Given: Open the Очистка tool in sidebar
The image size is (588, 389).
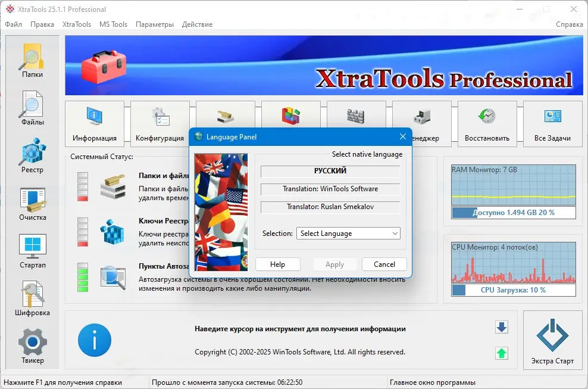Looking at the screenshot, I should [32, 203].
